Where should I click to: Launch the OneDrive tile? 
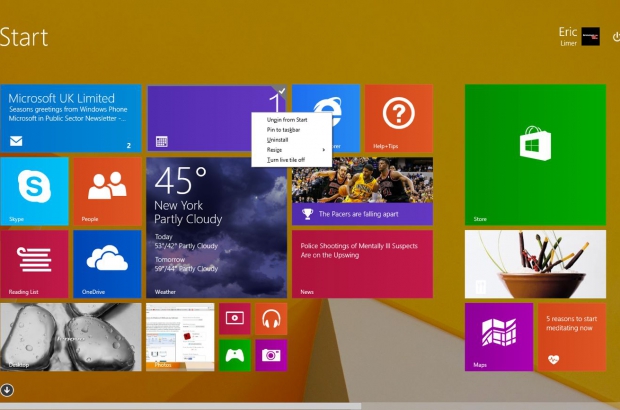point(107,264)
